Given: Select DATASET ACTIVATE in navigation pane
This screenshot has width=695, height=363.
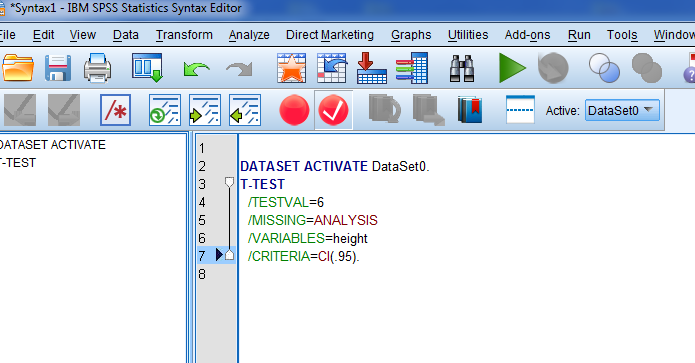Looking at the screenshot, I should 52,144.
